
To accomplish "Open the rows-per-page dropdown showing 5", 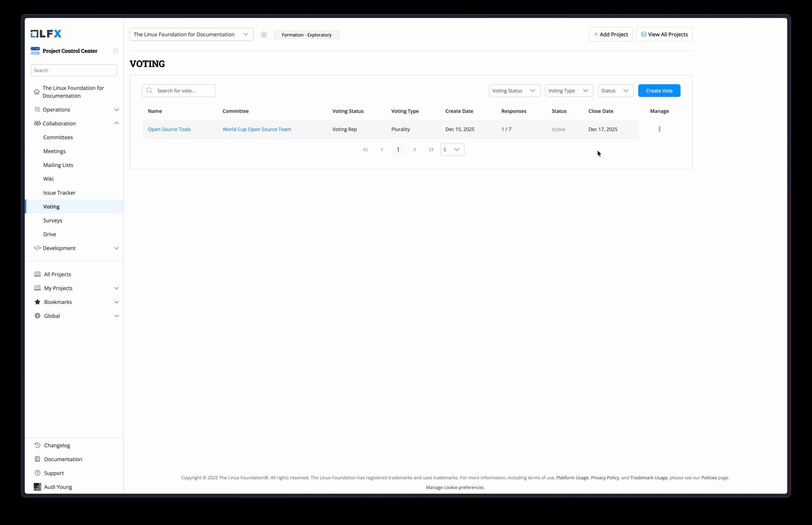I will (x=452, y=150).
